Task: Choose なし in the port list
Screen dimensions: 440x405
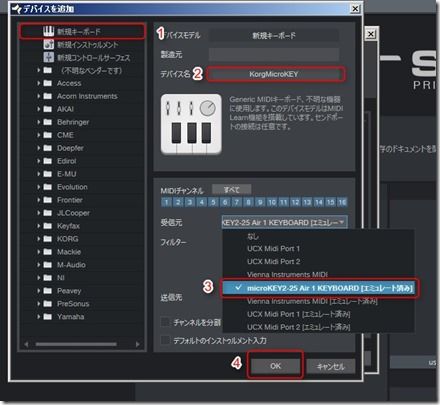Action: [x=318, y=236]
